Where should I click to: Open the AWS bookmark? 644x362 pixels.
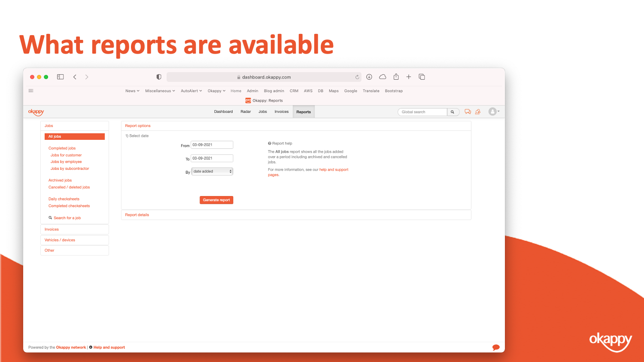pos(308,91)
